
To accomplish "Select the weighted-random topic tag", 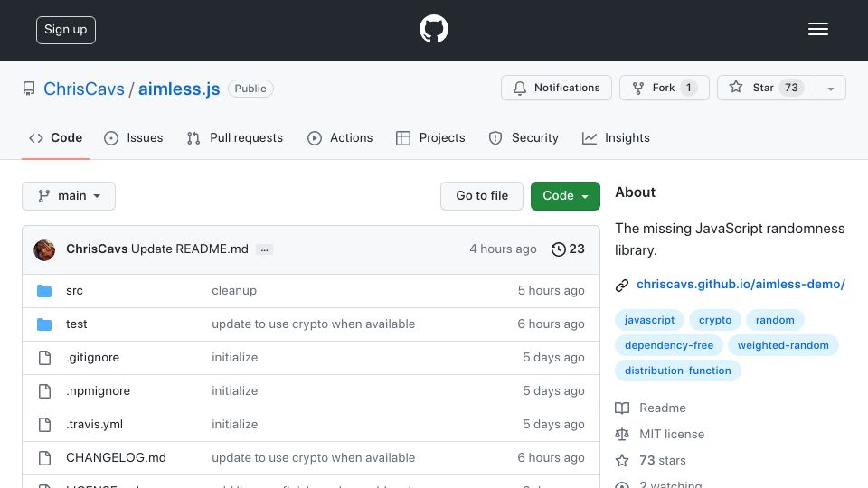I will (x=783, y=345).
